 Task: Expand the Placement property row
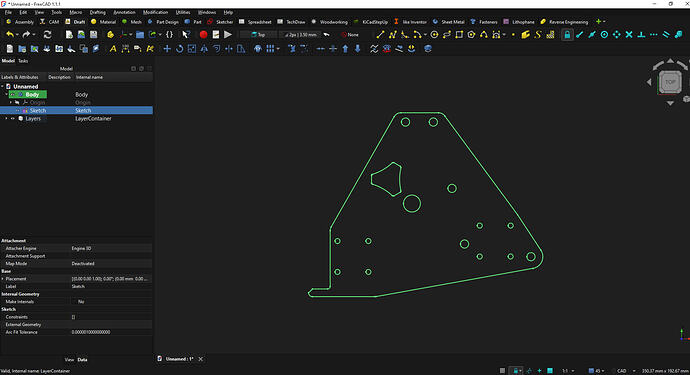click(x=3, y=279)
